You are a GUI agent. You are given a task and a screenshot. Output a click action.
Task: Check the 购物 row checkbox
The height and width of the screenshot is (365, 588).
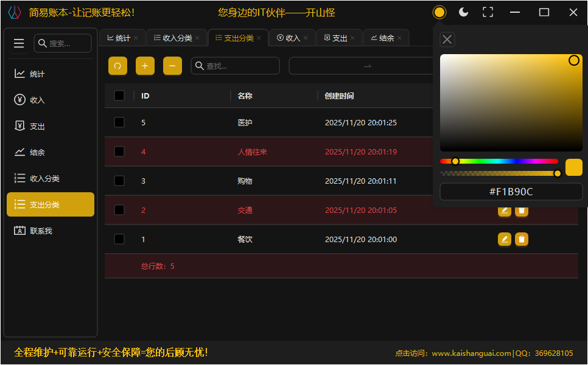click(x=119, y=181)
